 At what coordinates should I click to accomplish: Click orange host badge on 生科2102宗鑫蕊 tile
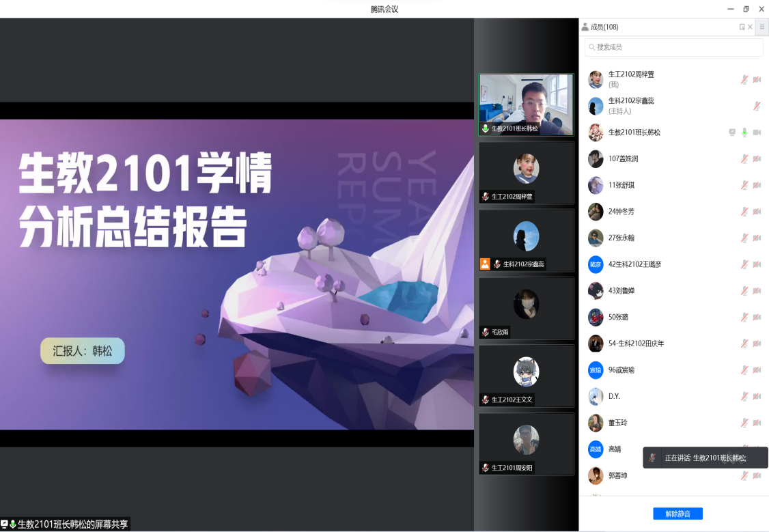485,264
